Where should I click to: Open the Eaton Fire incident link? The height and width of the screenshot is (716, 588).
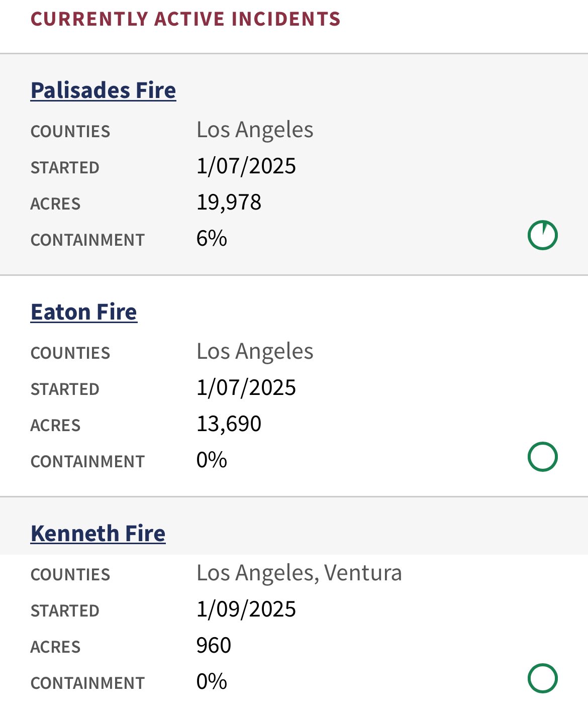pos(84,312)
